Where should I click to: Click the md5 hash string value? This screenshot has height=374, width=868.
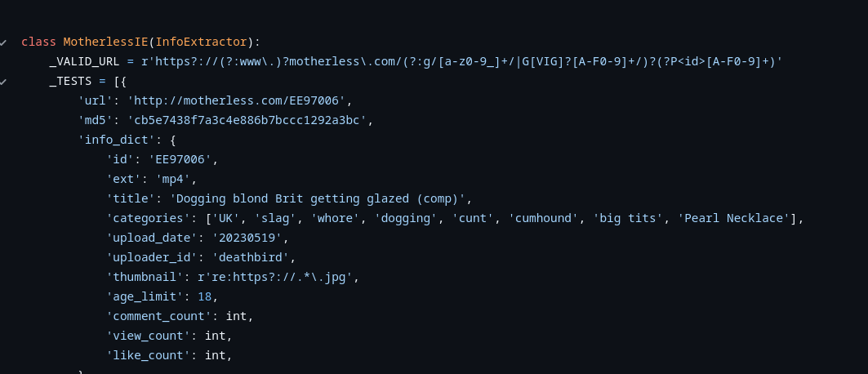pyautogui.click(x=249, y=120)
